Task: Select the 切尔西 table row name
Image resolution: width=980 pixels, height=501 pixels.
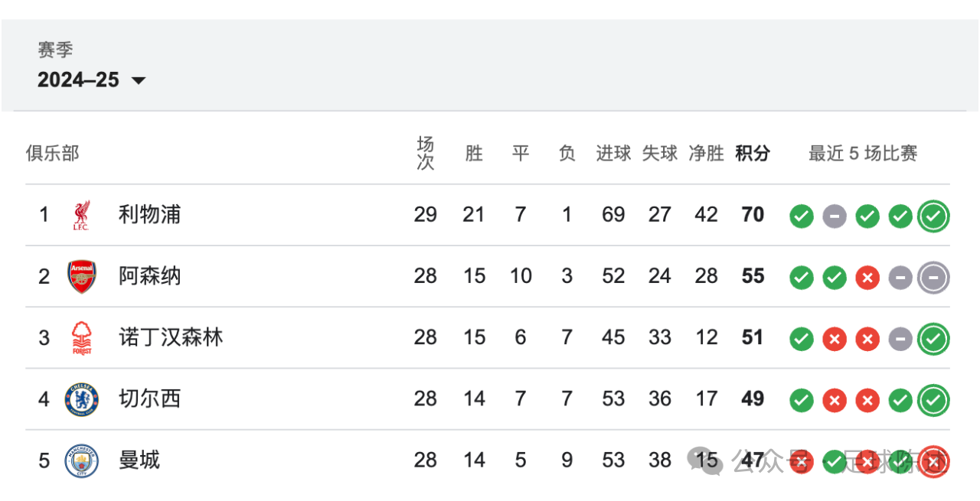Action: point(149,399)
